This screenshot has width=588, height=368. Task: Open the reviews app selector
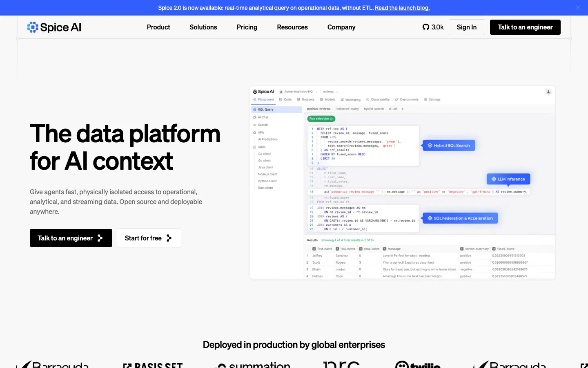[330, 92]
